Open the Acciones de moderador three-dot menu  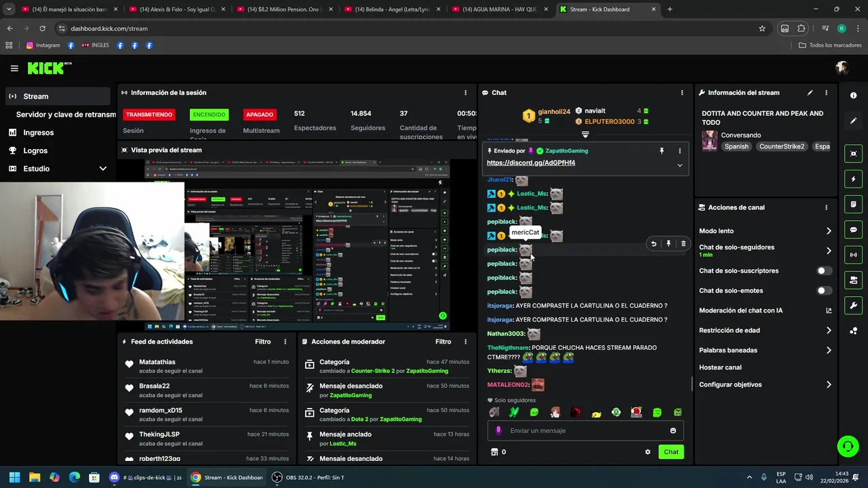[x=465, y=342]
